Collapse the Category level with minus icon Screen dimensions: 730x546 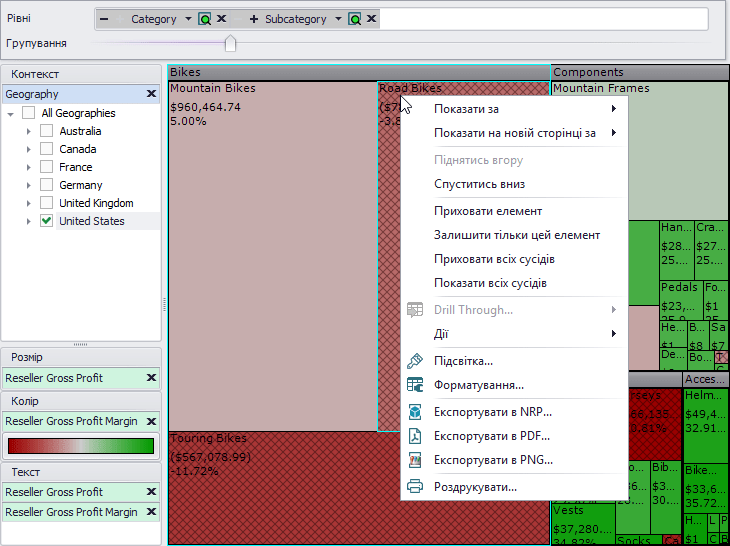click(x=104, y=19)
